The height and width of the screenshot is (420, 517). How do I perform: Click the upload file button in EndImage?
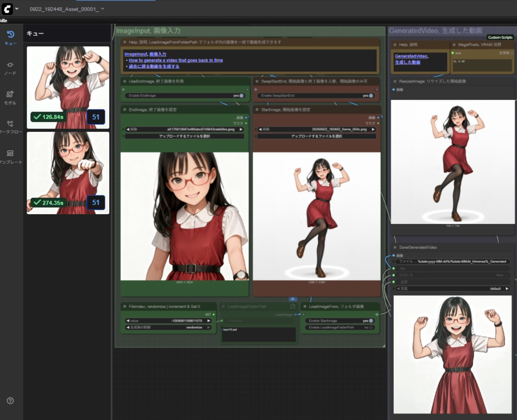[x=184, y=136]
